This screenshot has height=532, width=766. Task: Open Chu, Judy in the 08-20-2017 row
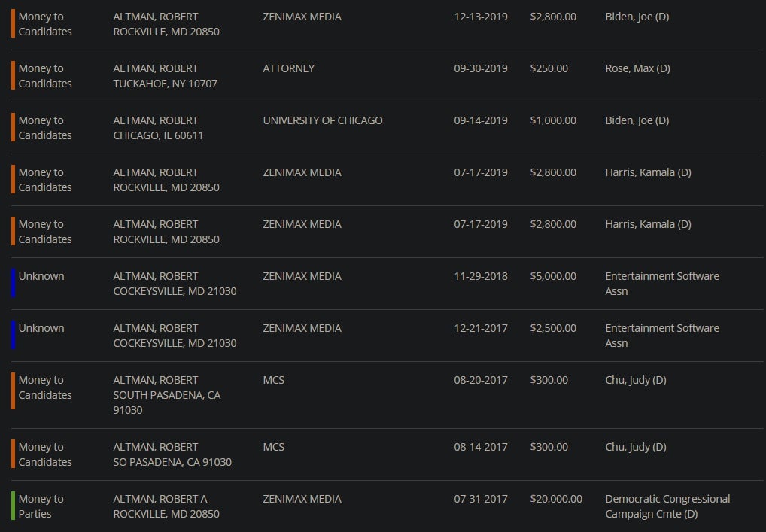[635, 380]
